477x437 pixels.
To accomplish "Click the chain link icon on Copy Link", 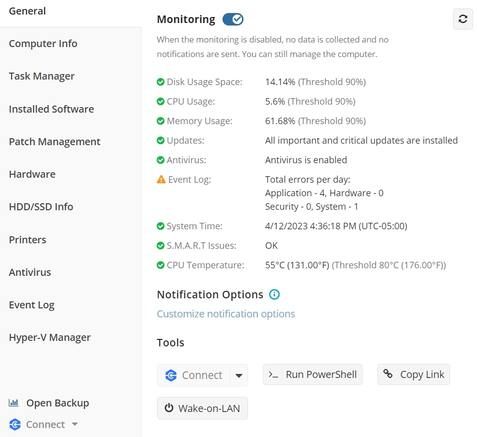I will [388, 374].
